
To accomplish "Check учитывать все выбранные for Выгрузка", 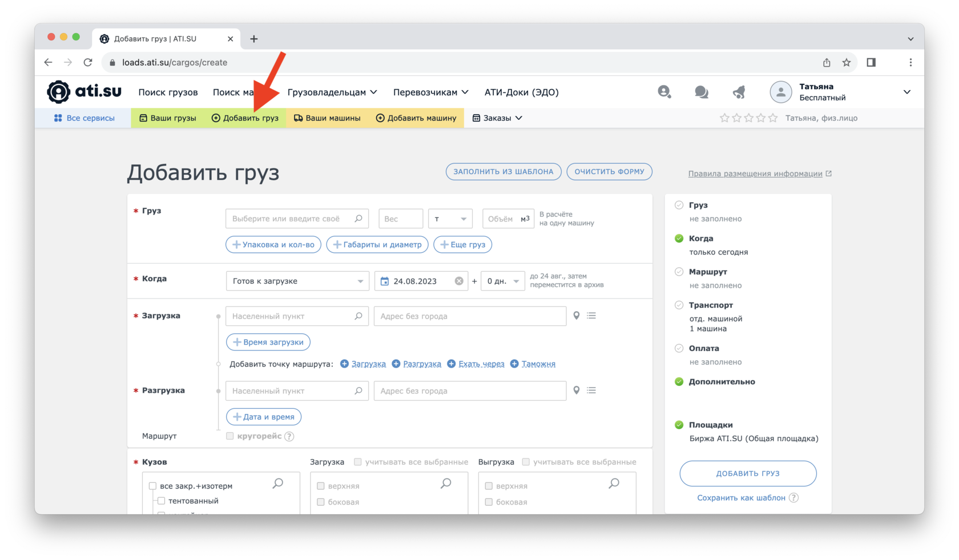I will pyautogui.click(x=526, y=462).
